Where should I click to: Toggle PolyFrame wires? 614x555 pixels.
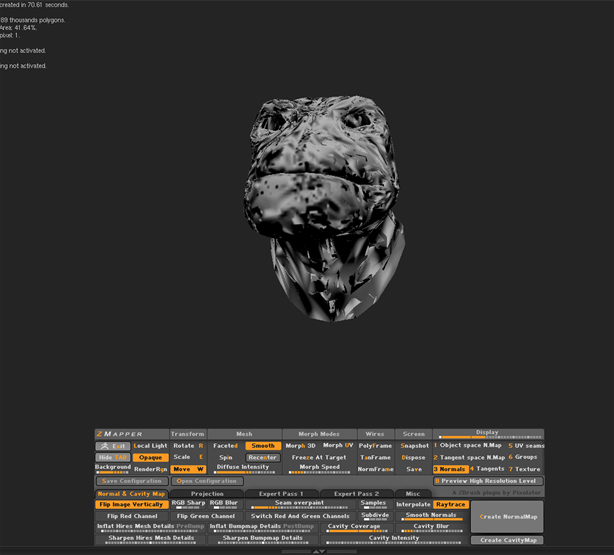(375, 446)
